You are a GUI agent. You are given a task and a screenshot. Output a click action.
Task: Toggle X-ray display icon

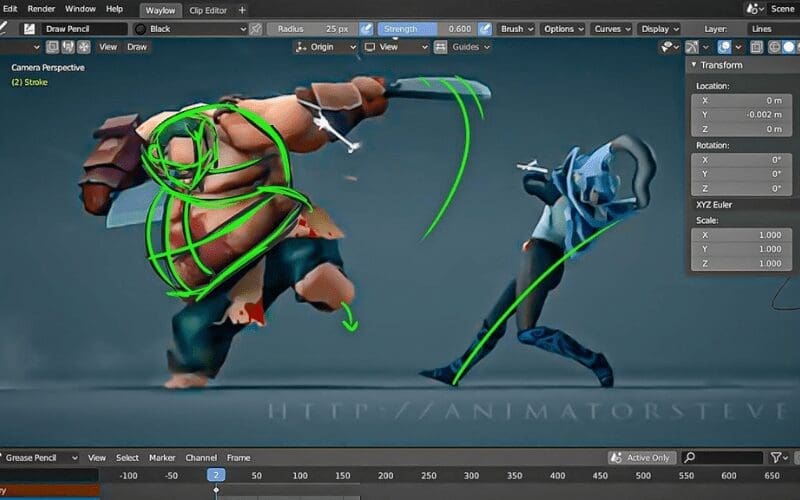point(756,47)
